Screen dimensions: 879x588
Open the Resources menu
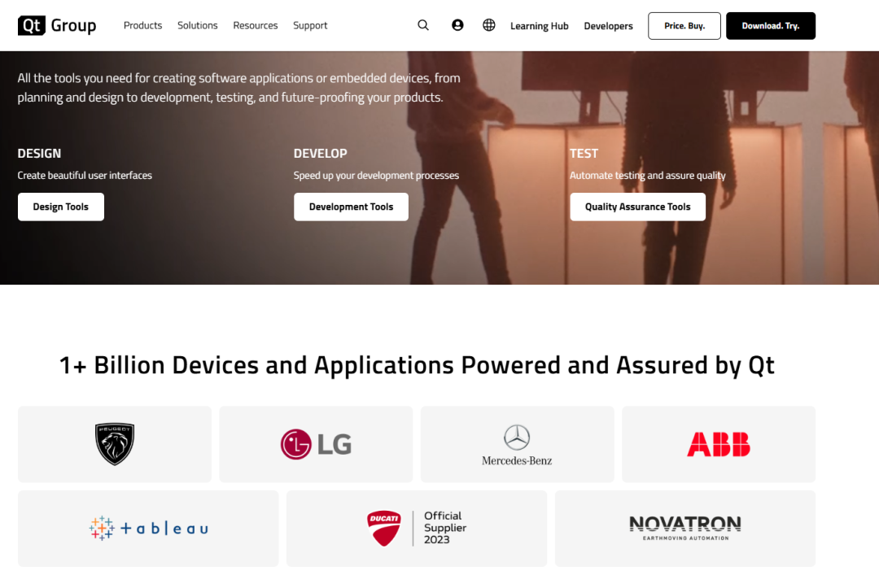tap(255, 25)
